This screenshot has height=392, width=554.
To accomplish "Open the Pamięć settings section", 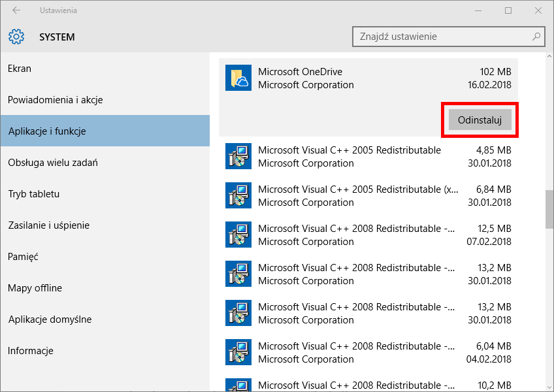I will (105, 257).
